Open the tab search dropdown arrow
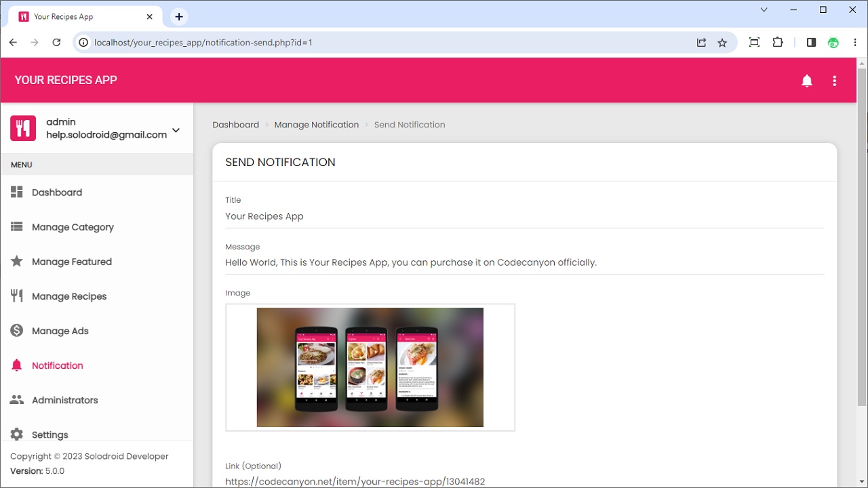 [764, 9]
